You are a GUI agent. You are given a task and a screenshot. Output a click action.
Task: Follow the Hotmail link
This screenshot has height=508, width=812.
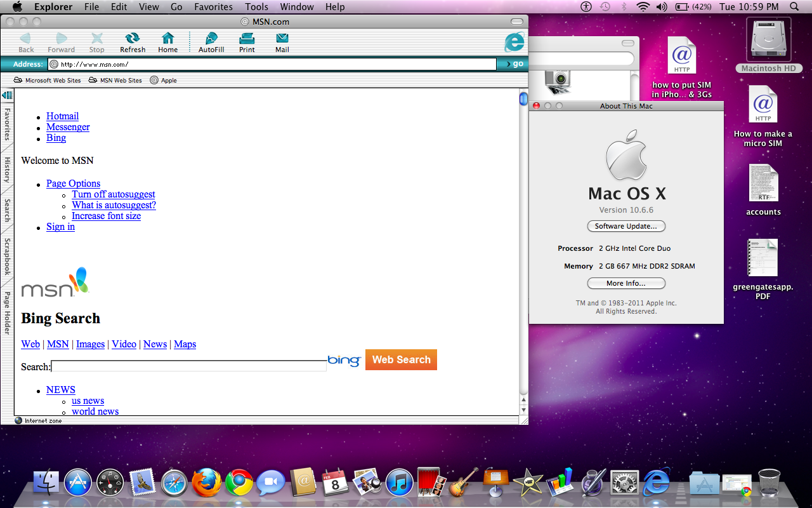(x=63, y=116)
